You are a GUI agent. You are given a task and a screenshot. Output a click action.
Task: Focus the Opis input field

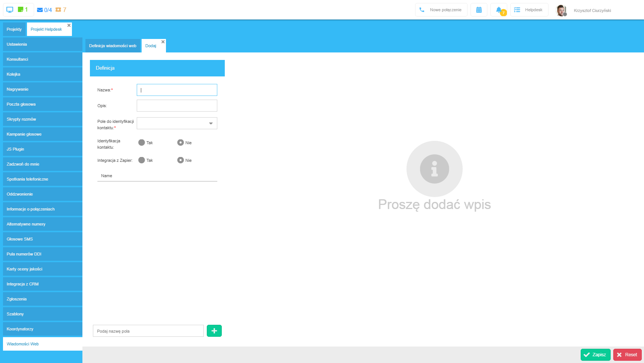[177, 106]
